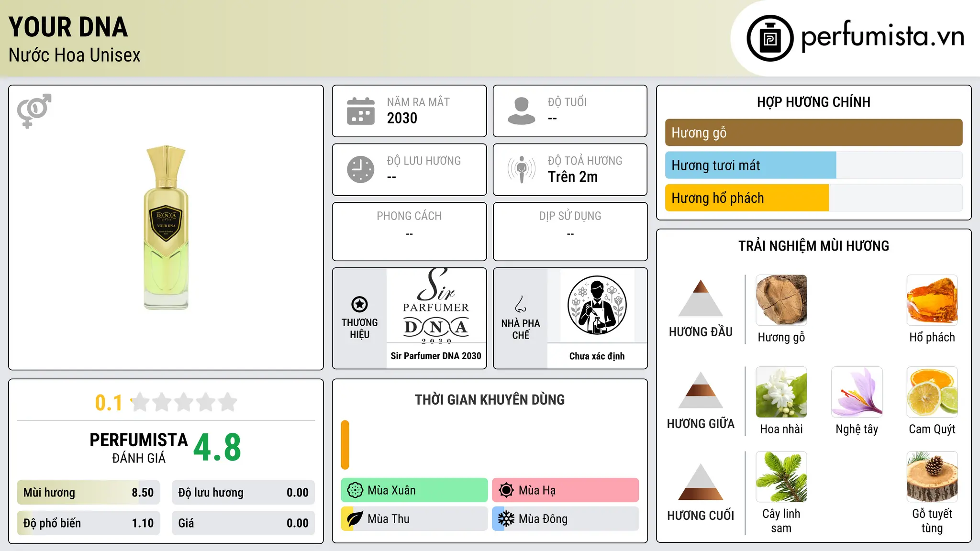Viewport: 980px width, 551px height.
Task: Select the Mùa Đông season bar
Action: coord(566,519)
